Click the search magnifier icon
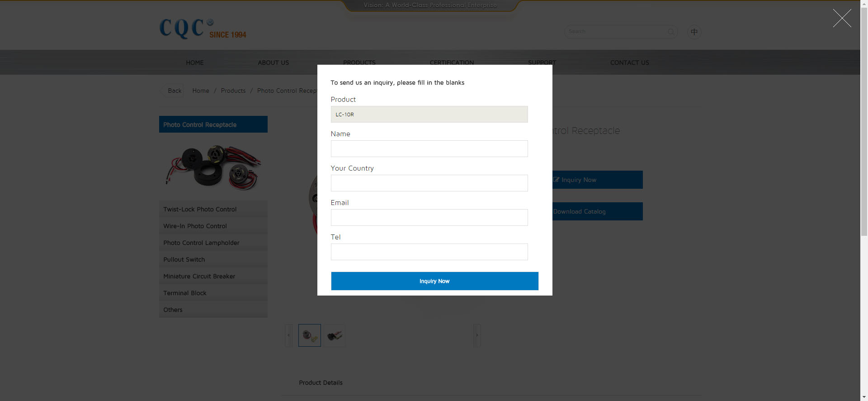Screen dimensions: 868x401 point(671,32)
